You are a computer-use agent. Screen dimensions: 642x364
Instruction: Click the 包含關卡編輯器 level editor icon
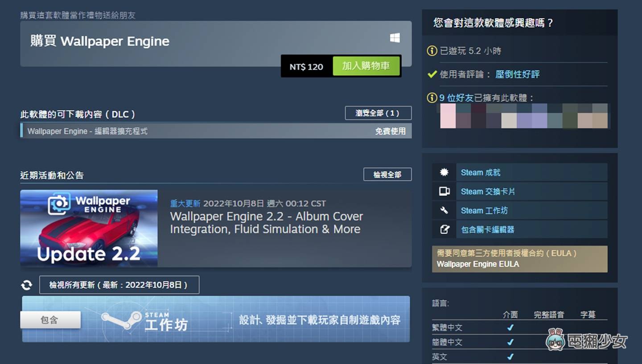point(443,229)
